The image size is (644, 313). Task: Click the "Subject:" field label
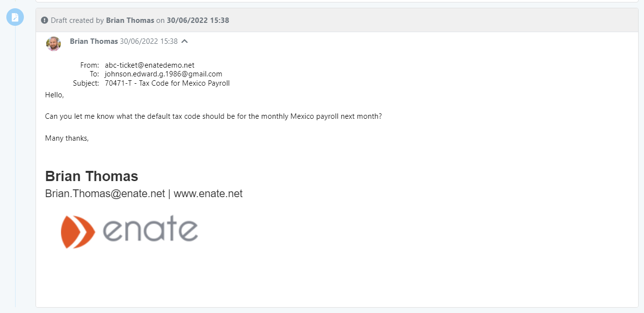click(86, 83)
